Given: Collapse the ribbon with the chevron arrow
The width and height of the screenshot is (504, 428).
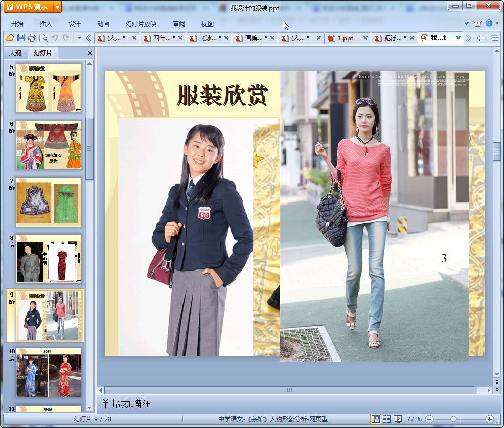Looking at the screenshot, I should (x=467, y=23).
